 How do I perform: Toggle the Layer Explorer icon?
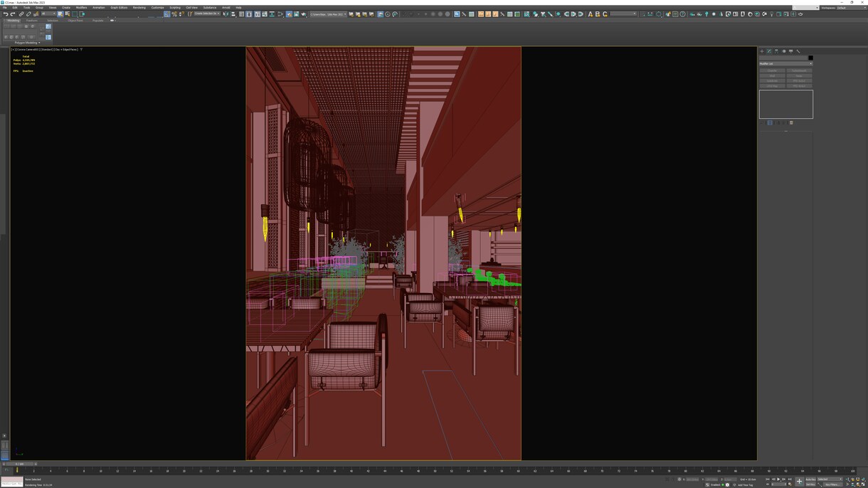pos(249,14)
